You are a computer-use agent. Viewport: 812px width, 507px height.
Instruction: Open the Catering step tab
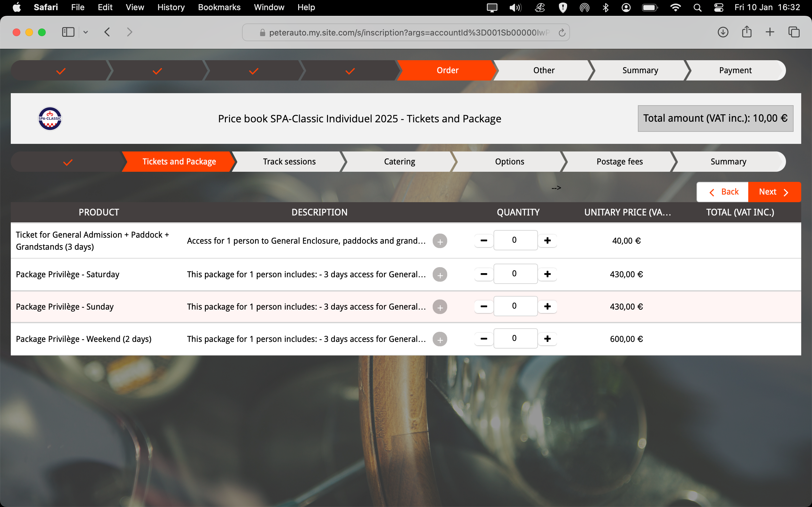[399, 162]
